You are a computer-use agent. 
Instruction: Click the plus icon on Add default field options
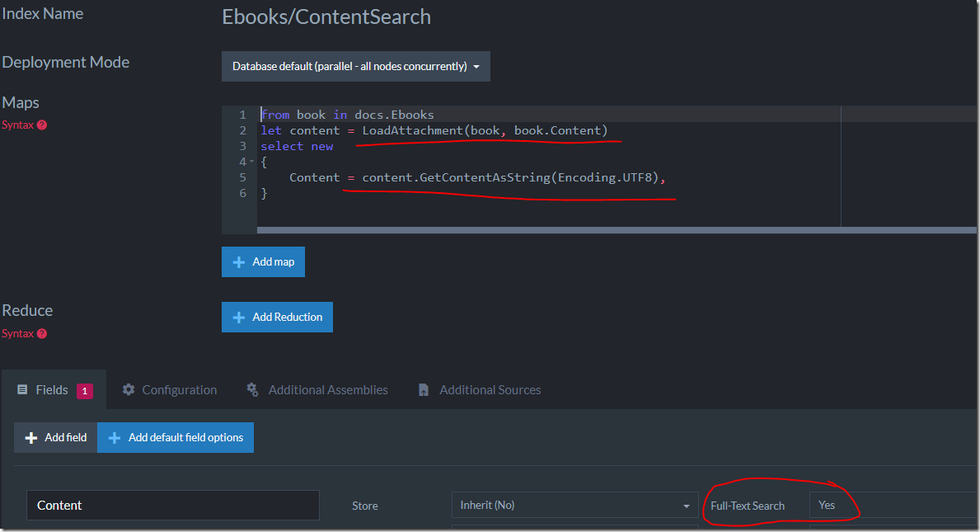point(115,438)
